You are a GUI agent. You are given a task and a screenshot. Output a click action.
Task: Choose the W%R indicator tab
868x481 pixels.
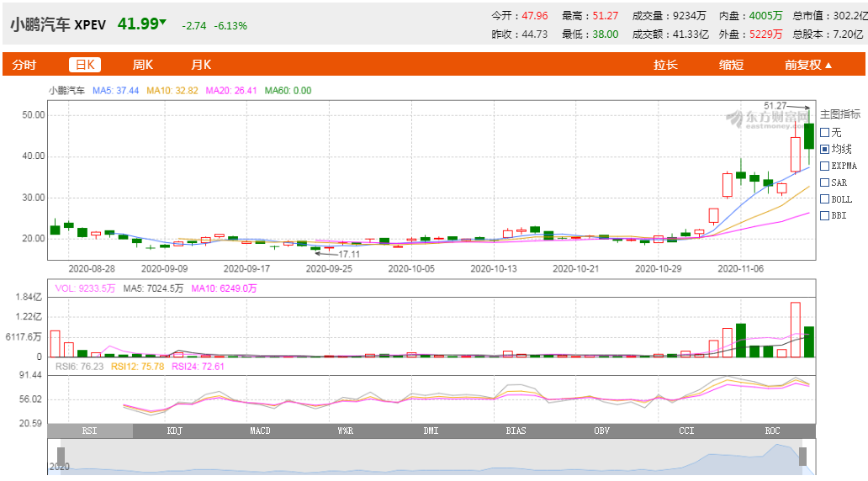[x=346, y=431]
